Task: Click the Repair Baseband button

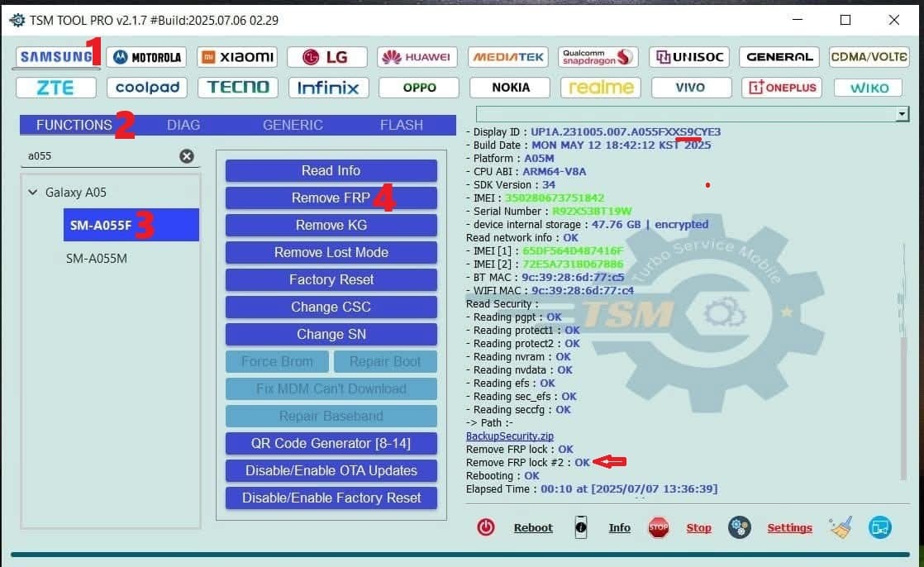Action: (331, 416)
